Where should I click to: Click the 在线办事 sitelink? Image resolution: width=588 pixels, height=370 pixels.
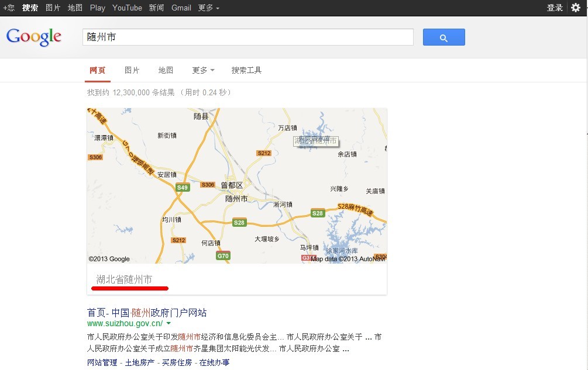(216, 362)
